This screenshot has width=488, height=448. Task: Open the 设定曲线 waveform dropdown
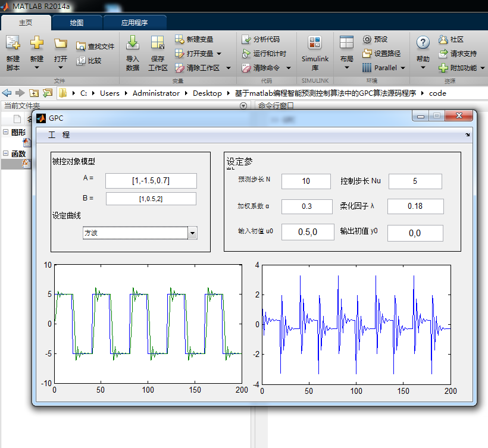tap(193, 233)
